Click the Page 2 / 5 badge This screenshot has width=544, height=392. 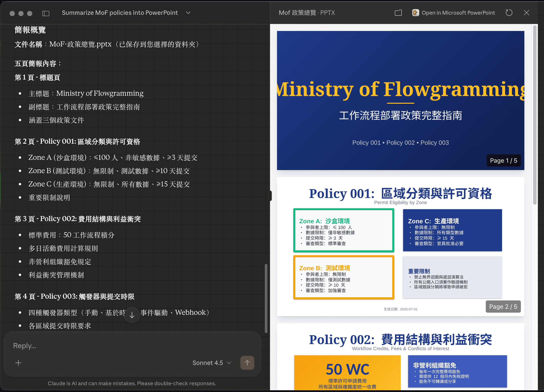pyautogui.click(x=503, y=306)
